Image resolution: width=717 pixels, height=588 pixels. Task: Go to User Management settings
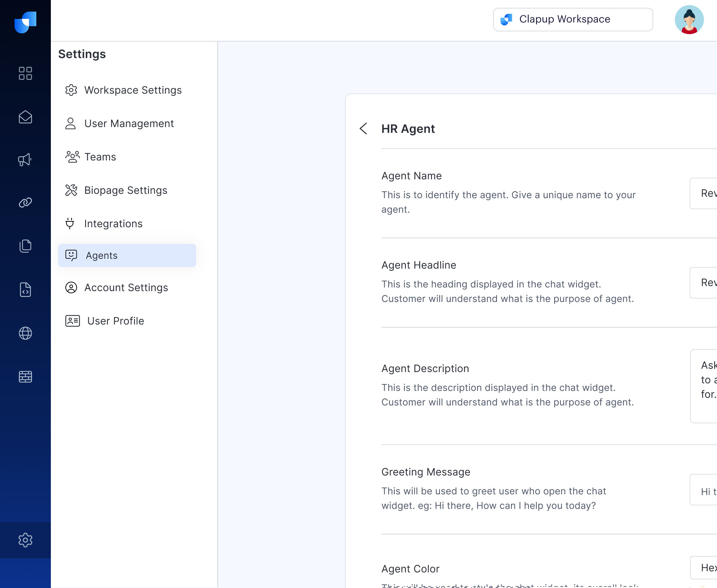point(127,123)
